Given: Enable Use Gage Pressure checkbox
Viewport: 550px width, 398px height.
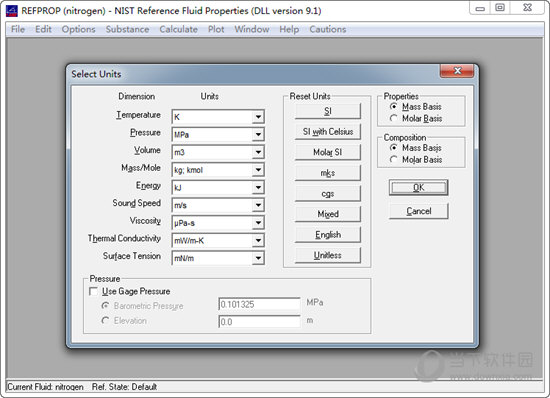Looking at the screenshot, I should [x=93, y=291].
